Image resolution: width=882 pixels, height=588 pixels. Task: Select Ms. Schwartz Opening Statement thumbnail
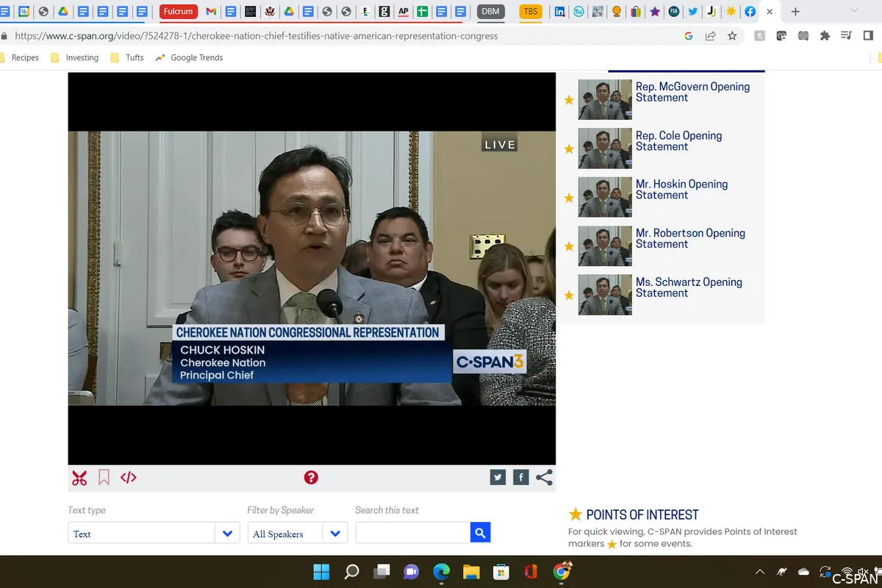point(605,295)
